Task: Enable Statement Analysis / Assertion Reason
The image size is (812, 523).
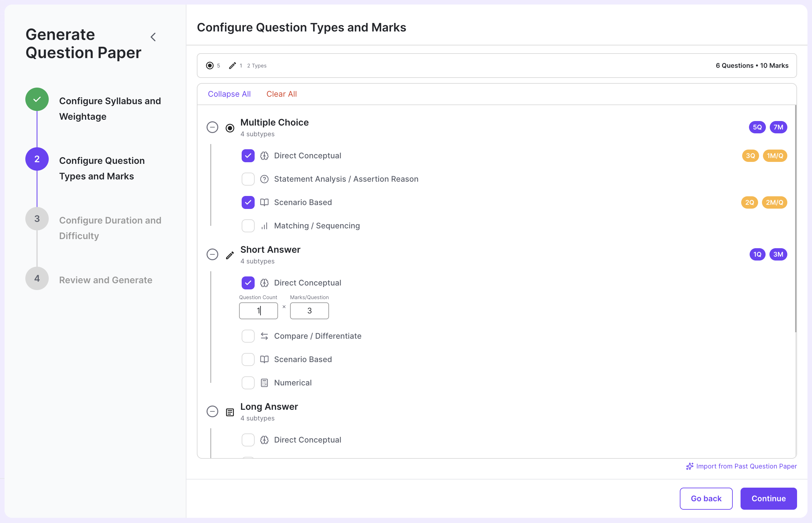Action: point(248,179)
